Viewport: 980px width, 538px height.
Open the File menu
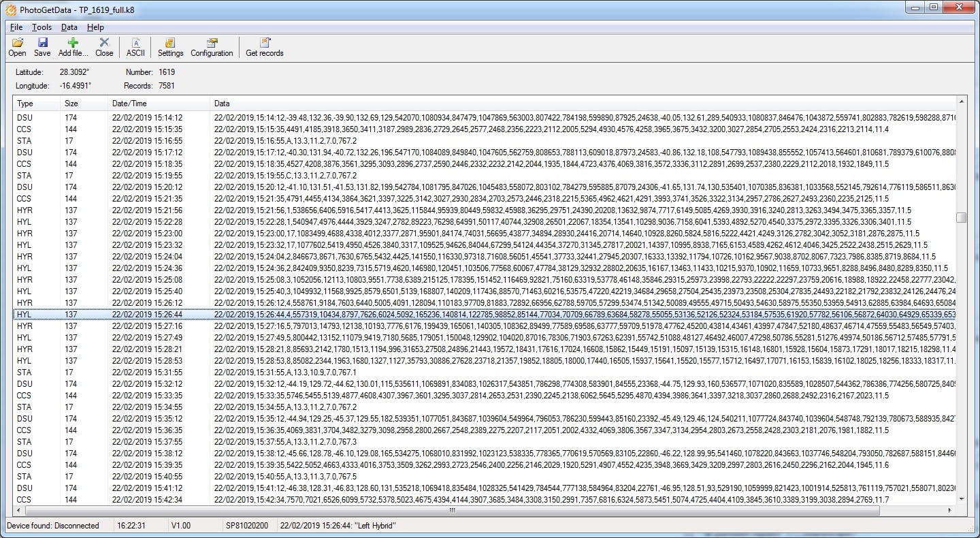pyautogui.click(x=16, y=27)
